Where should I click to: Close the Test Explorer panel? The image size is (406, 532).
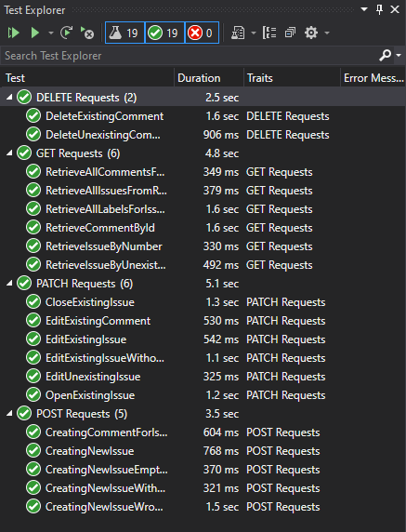[395, 9]
